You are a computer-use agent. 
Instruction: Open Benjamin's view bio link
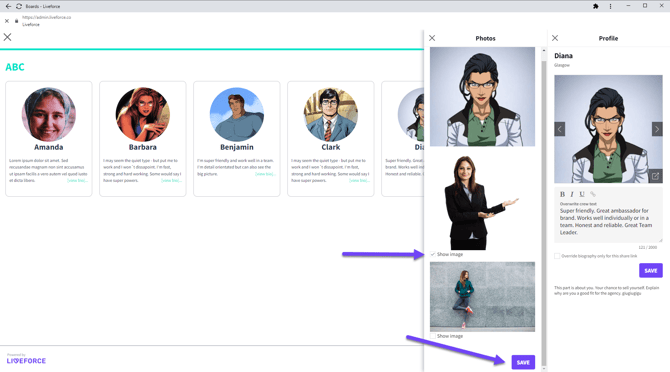(x=265, y=174)
